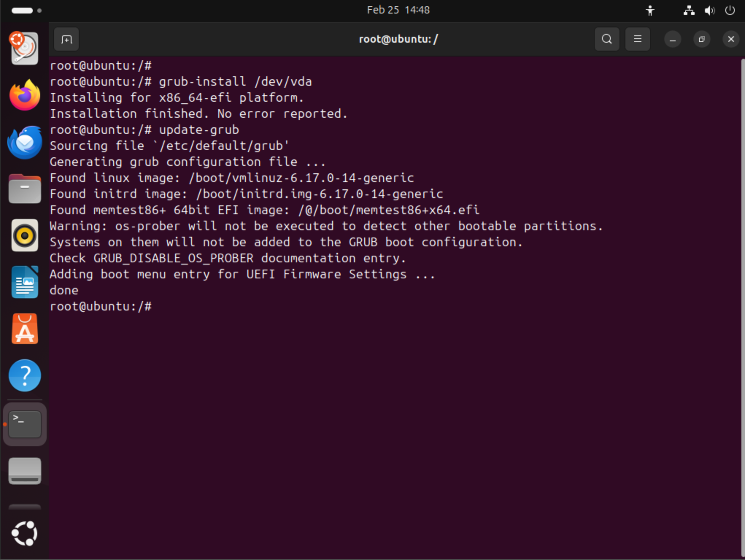
Task: Open a new terminal tab
Action: (66, 39)
